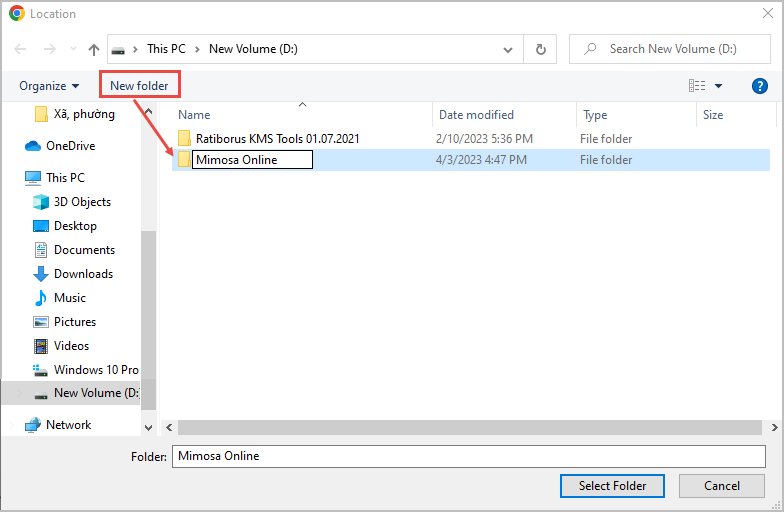Expand the Network tree node
Screen dimensions: 784x512
pos(12,425)
